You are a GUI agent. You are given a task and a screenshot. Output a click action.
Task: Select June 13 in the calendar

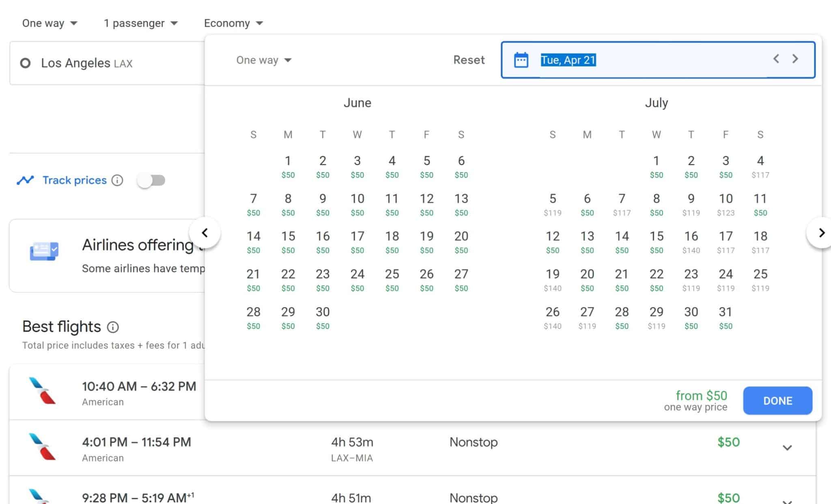[461, 204]
